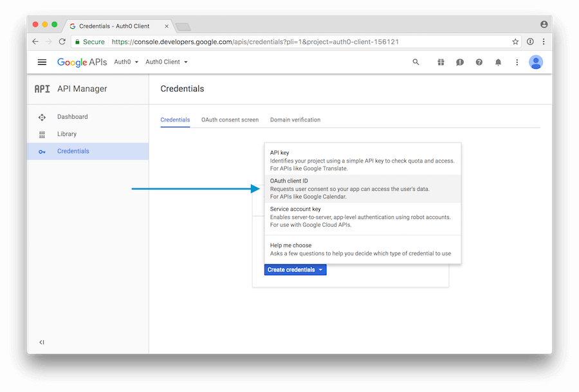Click the search magnifier icon

[x=416, y=62]
